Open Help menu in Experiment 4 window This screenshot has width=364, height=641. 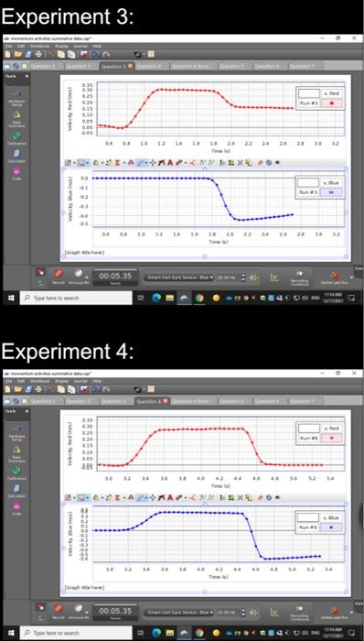(x=97, y=382)
